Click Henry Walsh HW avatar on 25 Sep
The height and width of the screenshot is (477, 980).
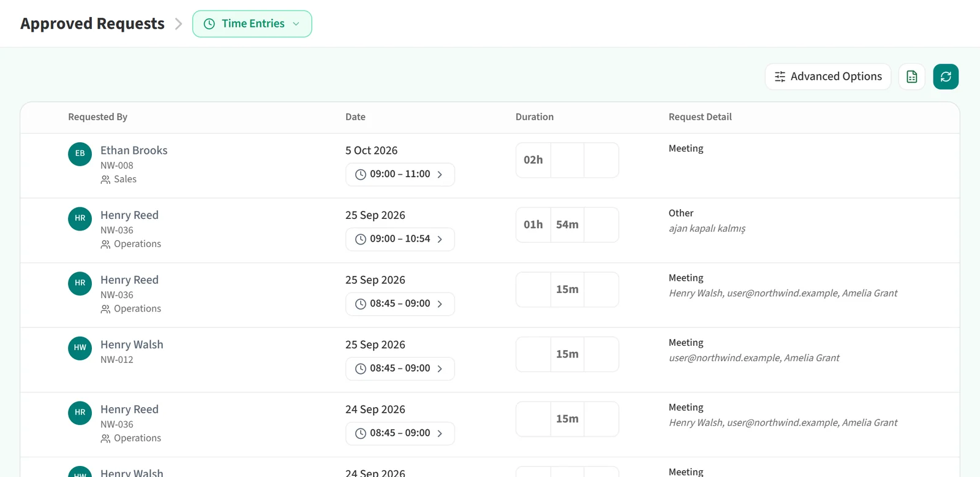(x=80, y=348)
